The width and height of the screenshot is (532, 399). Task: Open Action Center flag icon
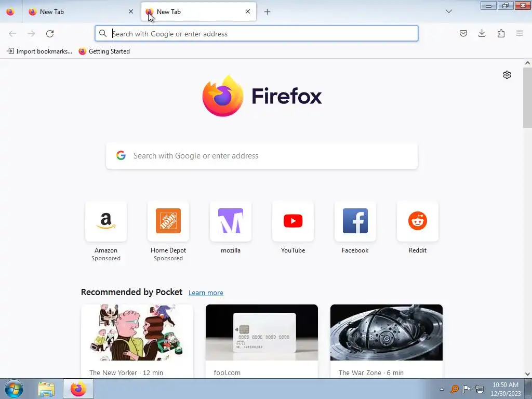pyautogui.click(x=467, y=389)
